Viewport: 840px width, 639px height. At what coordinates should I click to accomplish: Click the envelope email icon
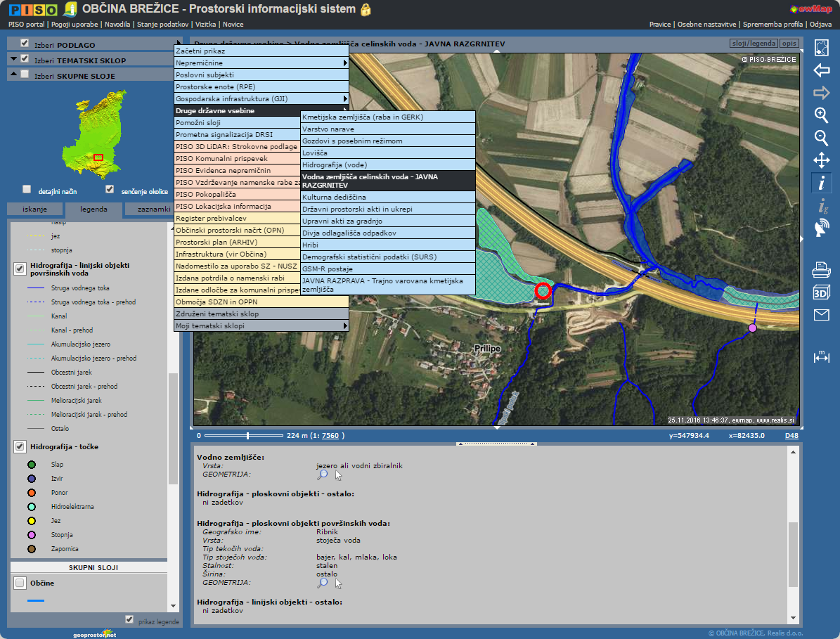[821, 315]
